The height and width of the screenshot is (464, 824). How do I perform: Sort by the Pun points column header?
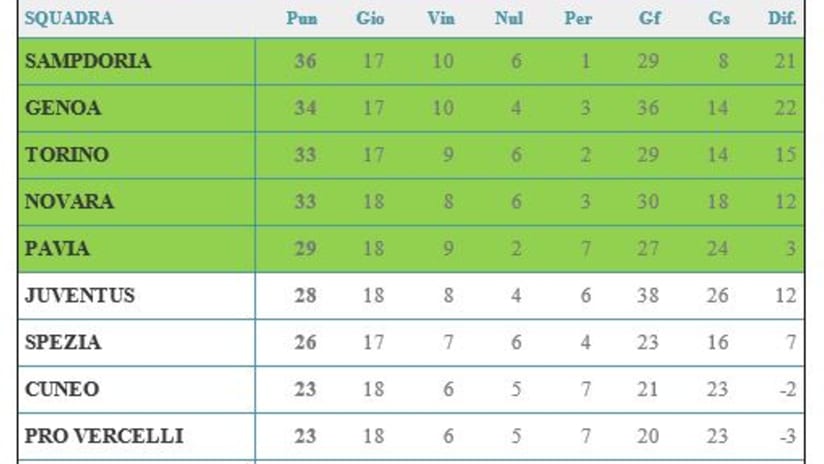[x=302, y=19]
